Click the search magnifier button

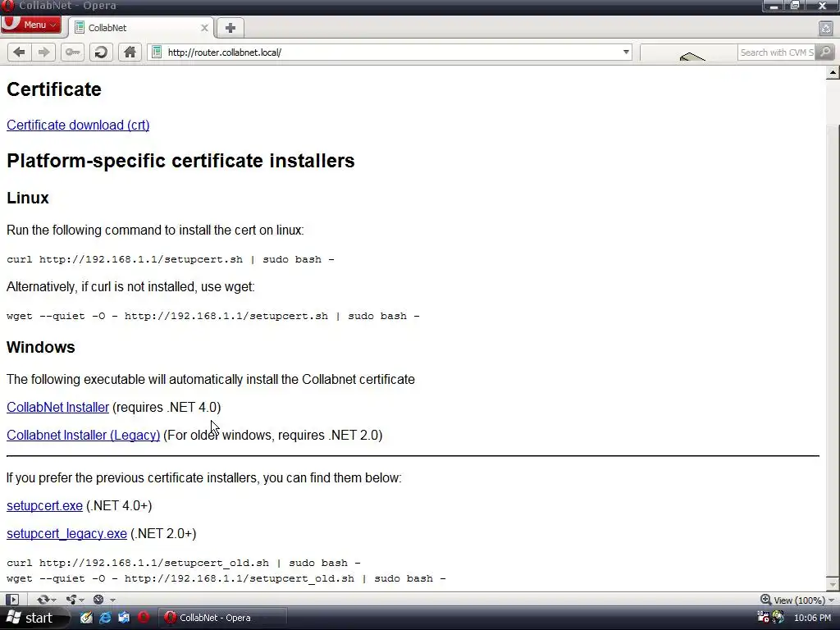(x=825, y=52)
